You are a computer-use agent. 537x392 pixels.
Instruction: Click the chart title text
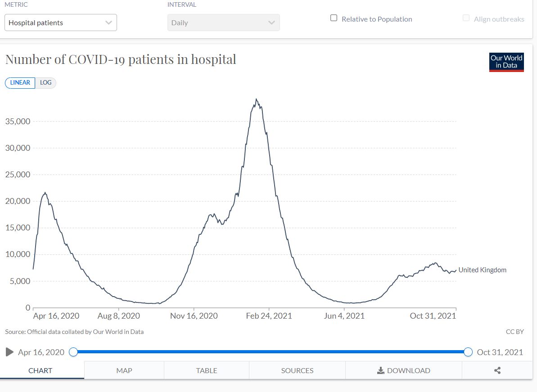[121, 59]
